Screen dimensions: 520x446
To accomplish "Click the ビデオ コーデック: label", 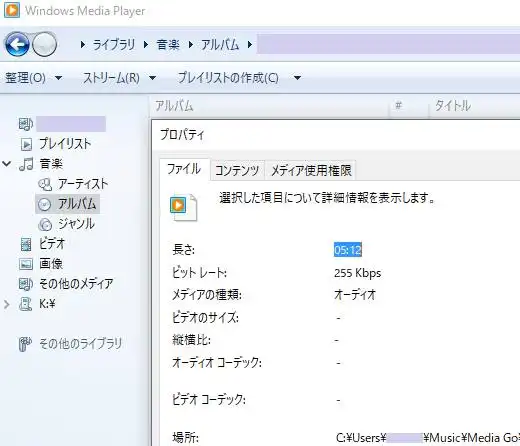I will 209,399.
